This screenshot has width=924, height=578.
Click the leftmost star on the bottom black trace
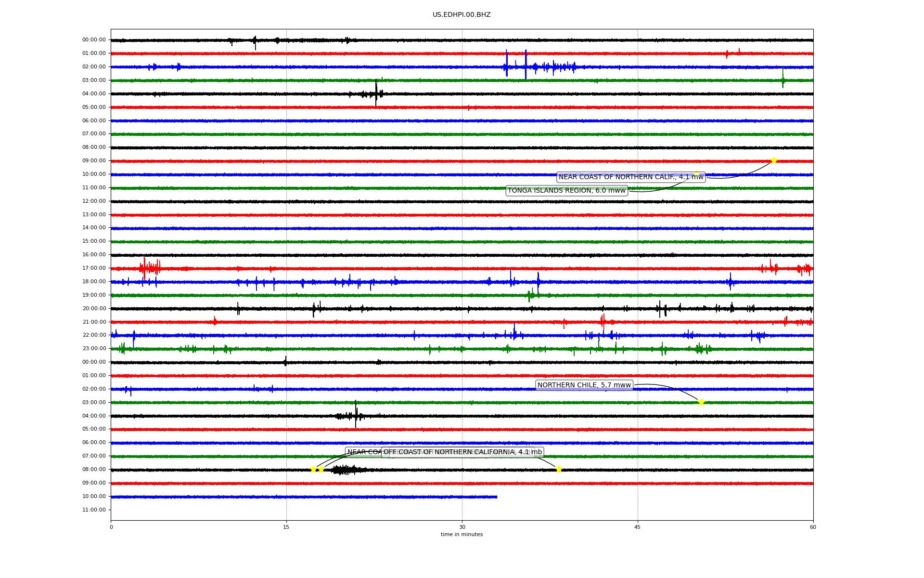click(313, 469)
